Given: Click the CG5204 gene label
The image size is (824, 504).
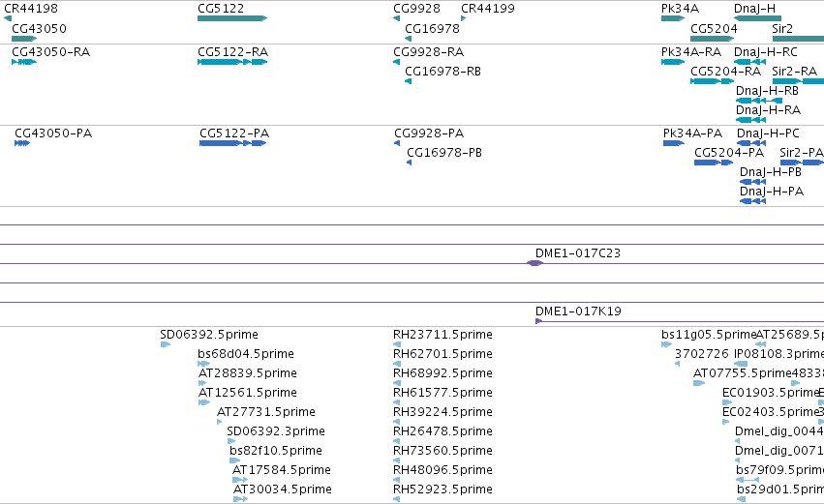Looking at the screenshot, I should point(714,29).
